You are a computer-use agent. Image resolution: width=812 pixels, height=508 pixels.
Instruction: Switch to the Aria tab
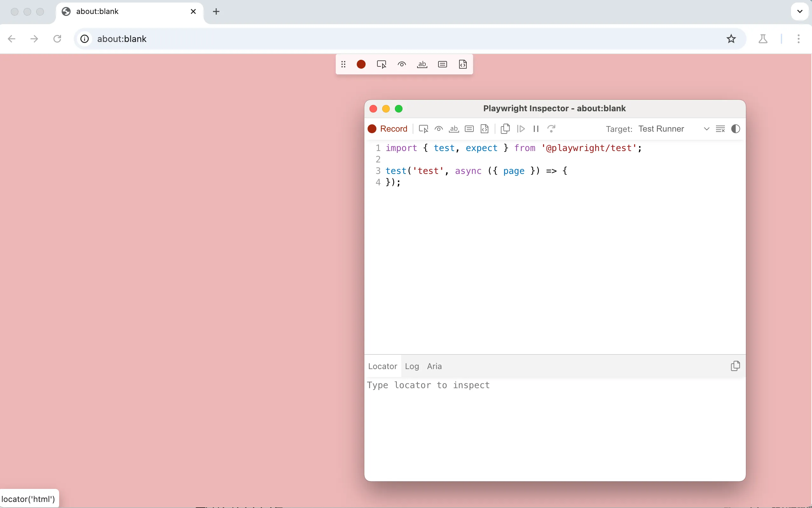point(434,366)
